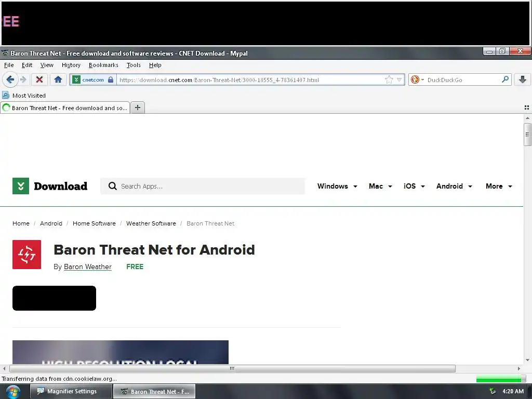Click the green page loading progress bar
Image resolution: width=532 pixels, height=399 pixels.
click(501, 379)
